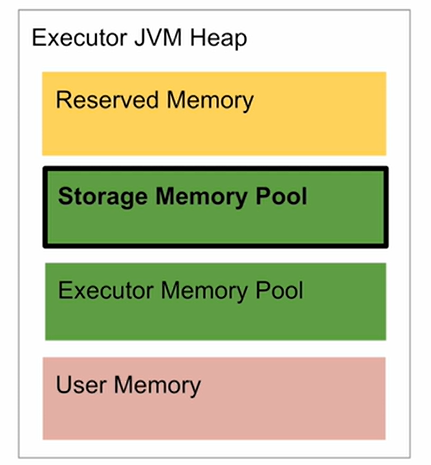The width and height of the screenshot is (431, 465).
Task: Click the word "Executor" in the title
Action: [x=79, y=37]
